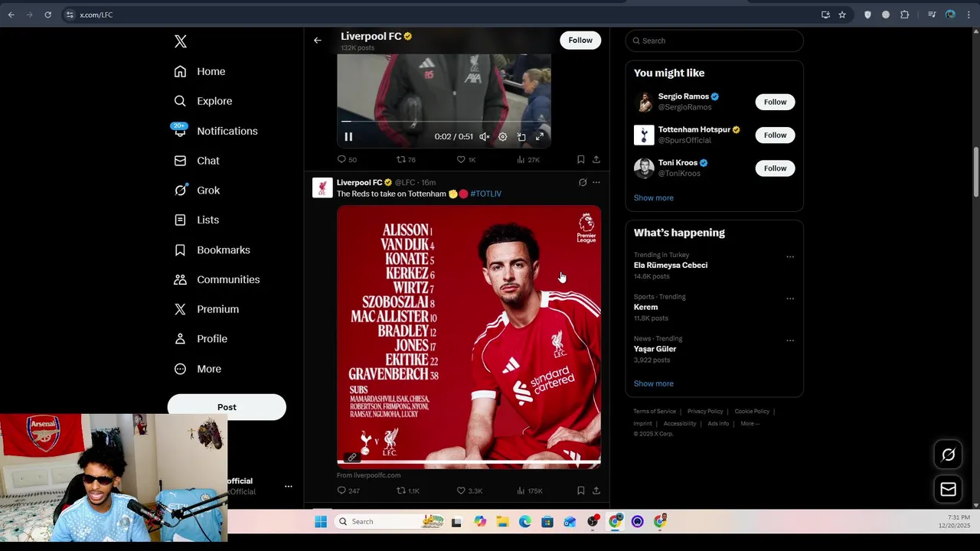Open Windows Start menu
The width and height of the screenshot is (980, 551).
(321, 522)
